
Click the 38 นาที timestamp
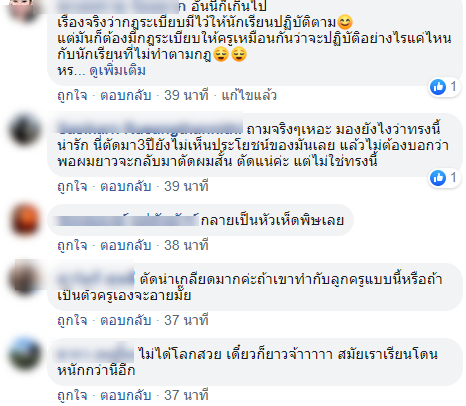(186, 246)
